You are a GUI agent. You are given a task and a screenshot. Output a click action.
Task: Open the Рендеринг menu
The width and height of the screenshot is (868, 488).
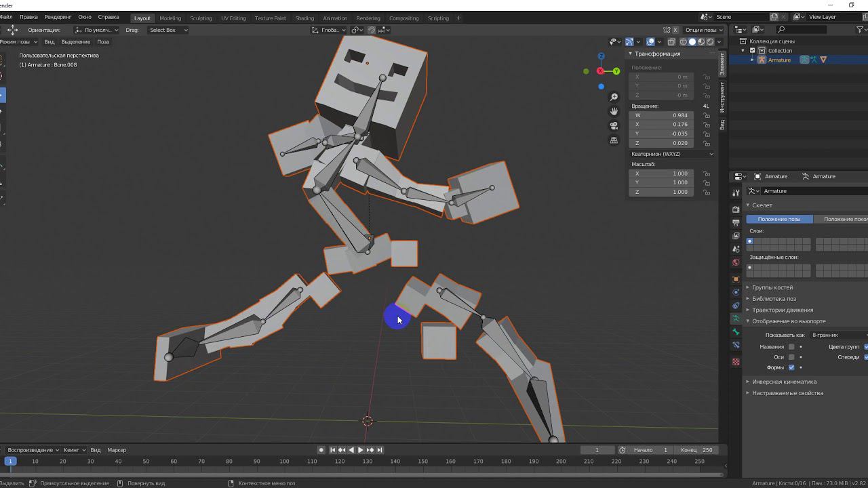[x=58, y=17]
